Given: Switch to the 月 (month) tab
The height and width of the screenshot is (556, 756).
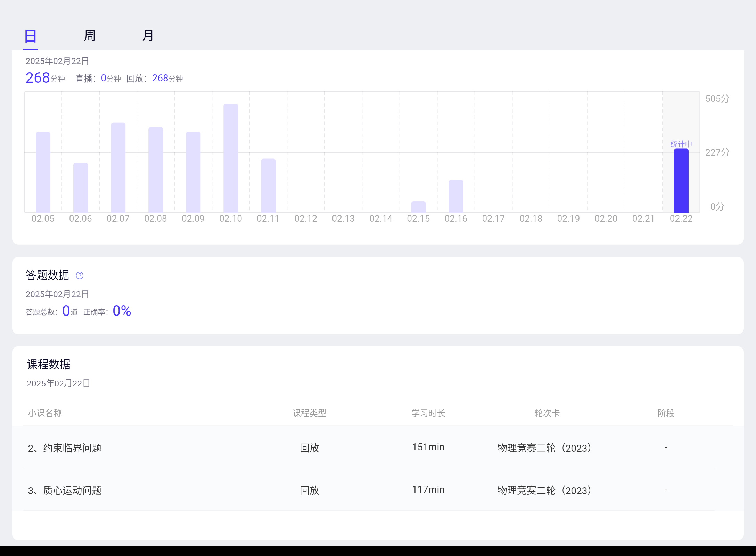Looking at the screenshot, I should coord(148,35).
